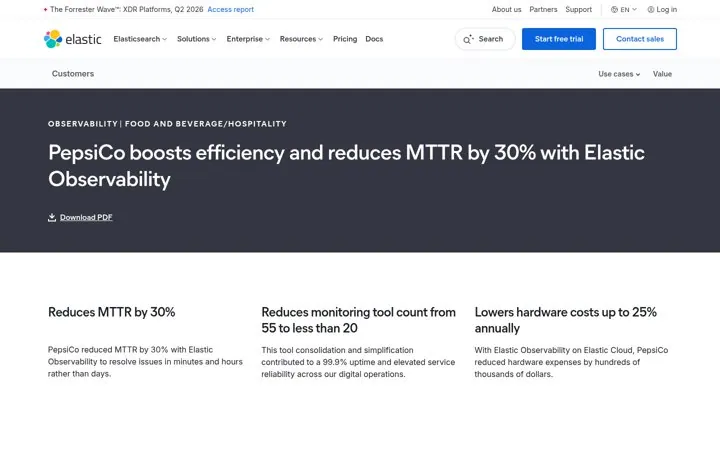720x450 pixels.
Task: Open the Partners link
Action: pos(543,9)
